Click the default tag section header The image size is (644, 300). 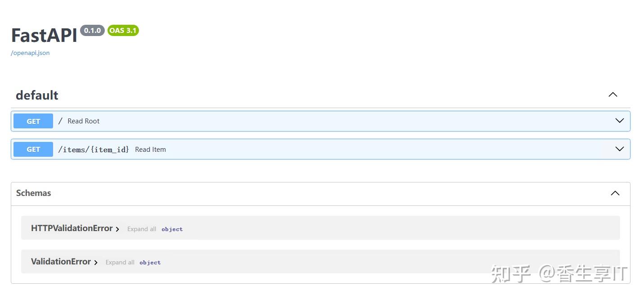coord(36,95)
